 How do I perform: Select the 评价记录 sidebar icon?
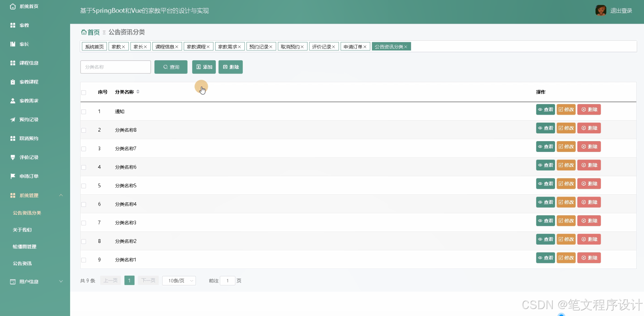pos(13,157)
